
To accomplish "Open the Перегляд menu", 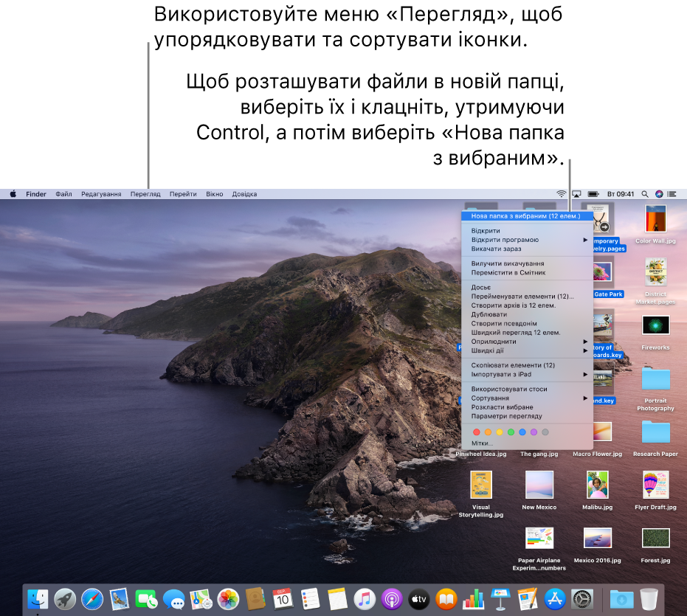I will point(145,193).
